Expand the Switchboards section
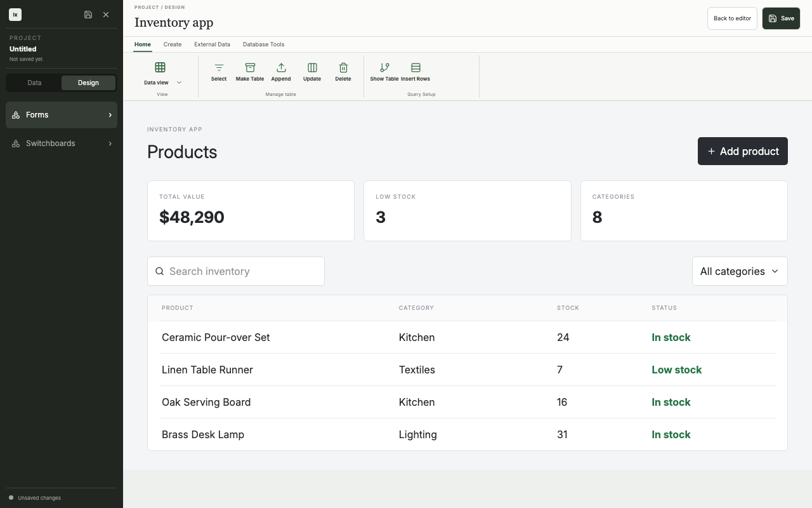Image resolution: width=812 pixels, height=508 pixels. [62, 144]
